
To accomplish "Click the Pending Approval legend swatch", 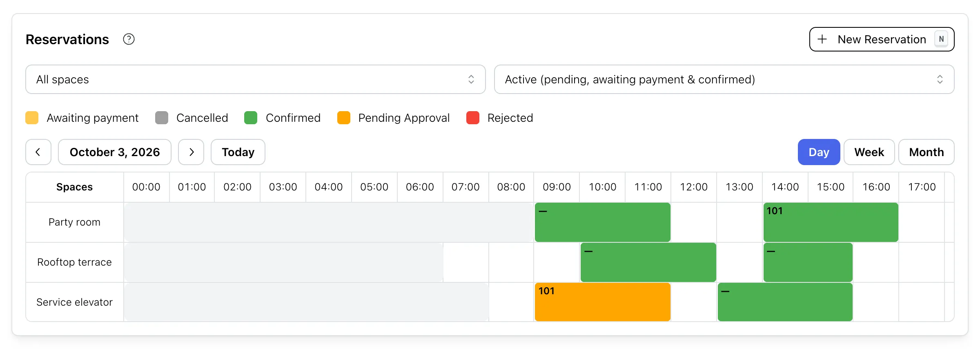I will [x=344, y=118].
